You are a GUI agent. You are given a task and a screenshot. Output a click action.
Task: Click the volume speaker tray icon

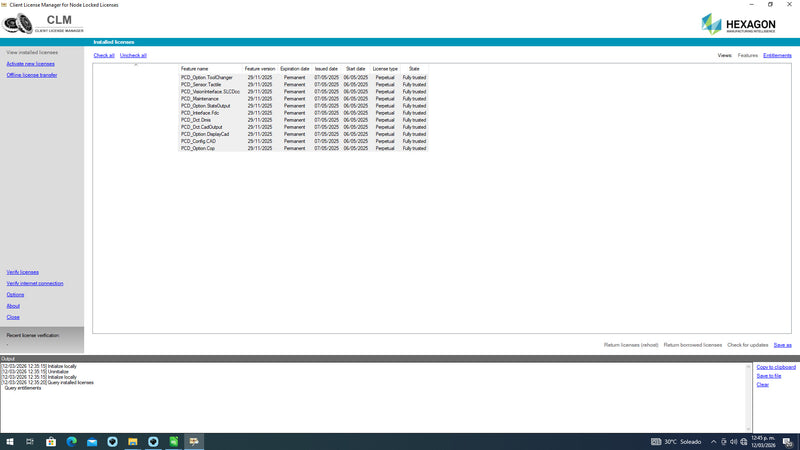[x=735, y=441]
